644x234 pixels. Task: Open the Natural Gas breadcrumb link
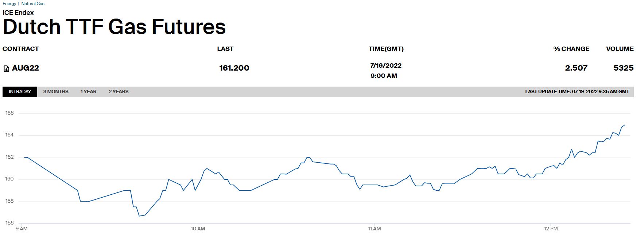tap(33, 4)
